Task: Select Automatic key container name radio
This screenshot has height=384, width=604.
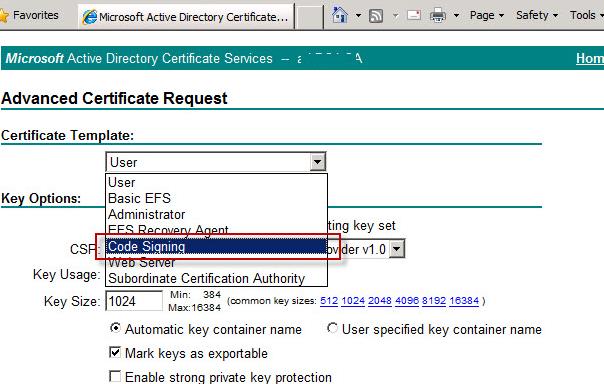Action: coord(115,328)
